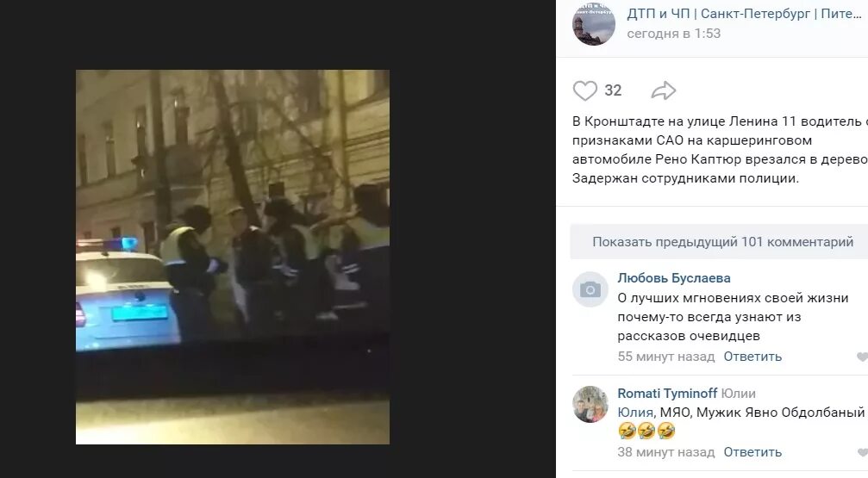Open the 38 минут назад timestamp
Viewport: 868px width, 478px height.
pyautogui.click(x=666, y=452)
